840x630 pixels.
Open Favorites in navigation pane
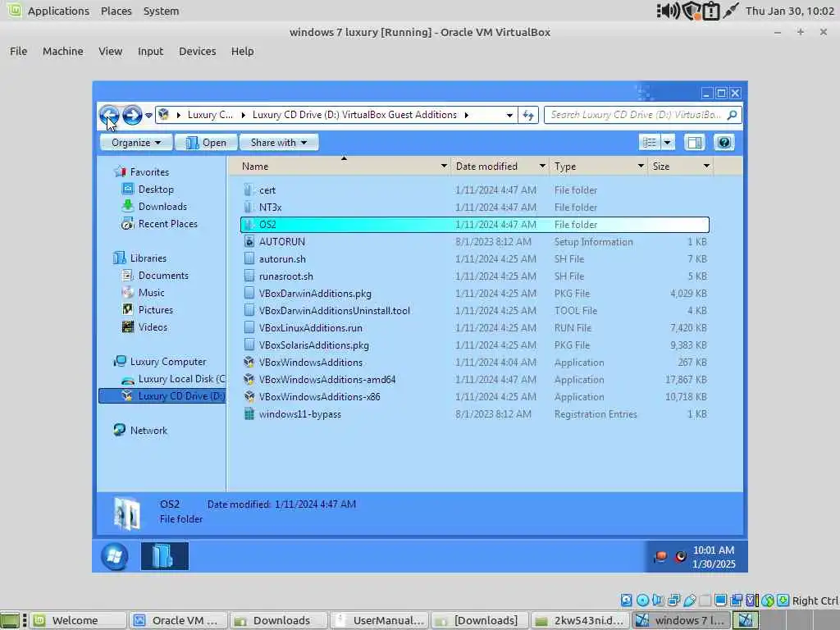coord(149,172)
